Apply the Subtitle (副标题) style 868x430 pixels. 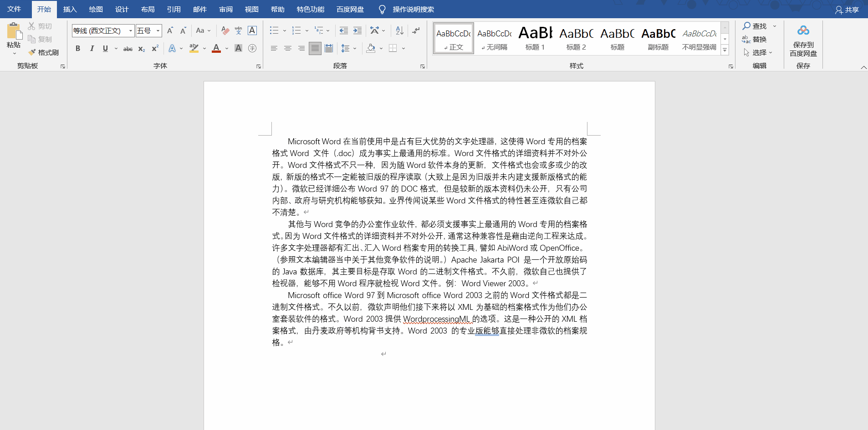[x=658, y=38]
